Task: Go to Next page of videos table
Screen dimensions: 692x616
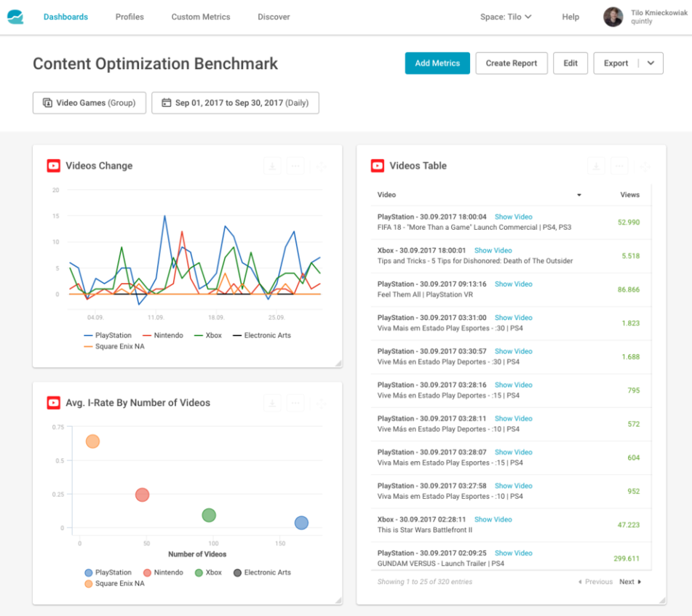Action: [629, 582]
